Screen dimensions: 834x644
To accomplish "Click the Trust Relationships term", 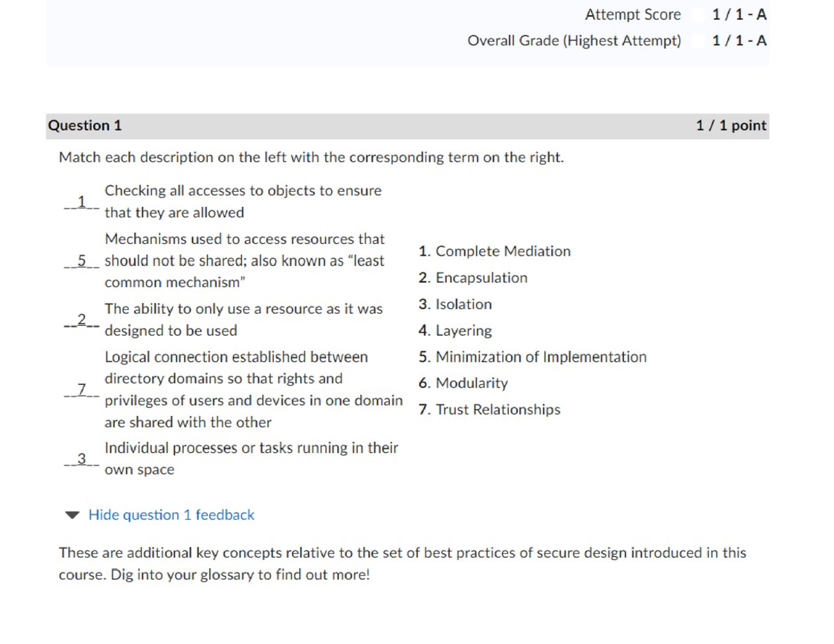I will (x=491, y=410).
